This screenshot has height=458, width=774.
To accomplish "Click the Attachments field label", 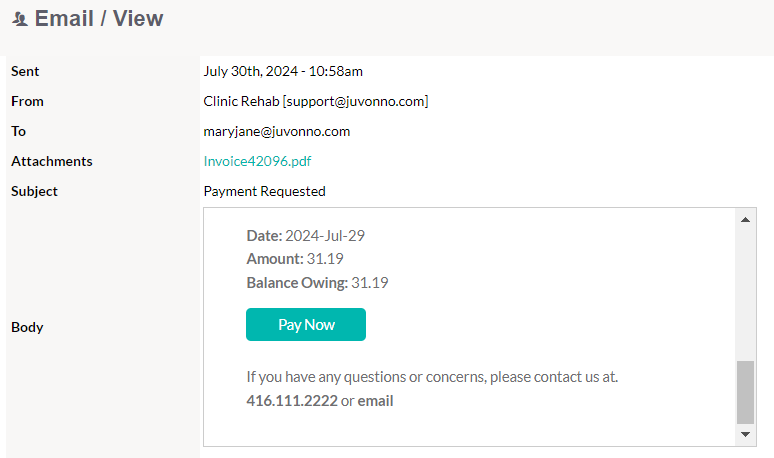I will click(52, 161).
